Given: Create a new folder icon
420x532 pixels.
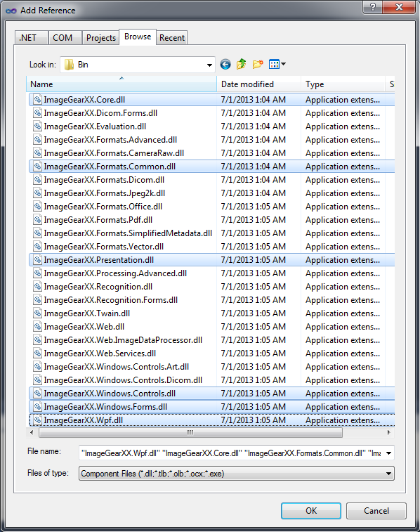Looking at the screenshot, I should (x=258, y=64).
